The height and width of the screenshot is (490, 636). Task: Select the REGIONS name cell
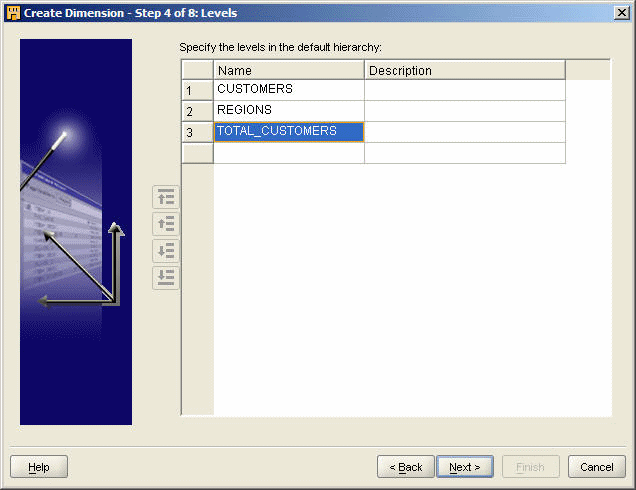click(288, 111)
